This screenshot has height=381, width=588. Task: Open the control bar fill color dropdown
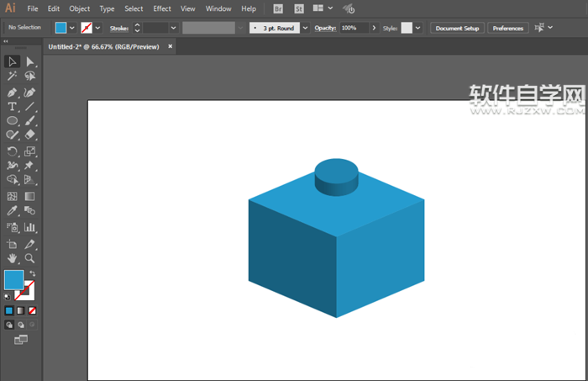pos(72,28)
